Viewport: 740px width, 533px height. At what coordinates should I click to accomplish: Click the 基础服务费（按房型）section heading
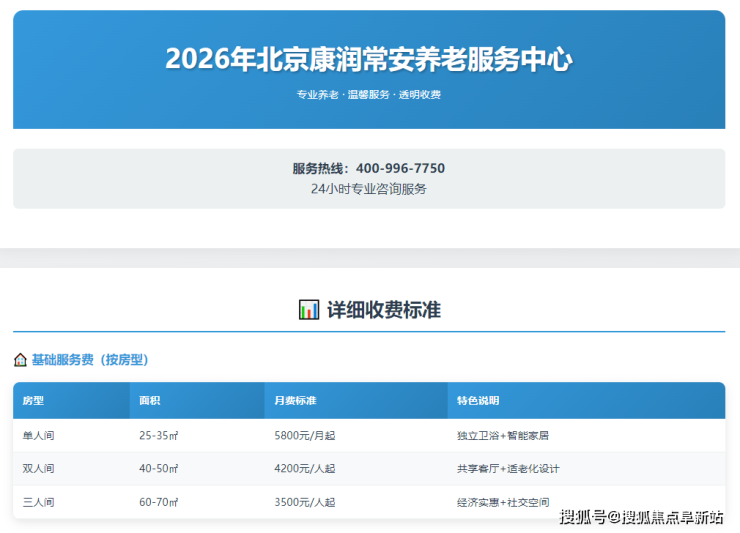[90, 360]
